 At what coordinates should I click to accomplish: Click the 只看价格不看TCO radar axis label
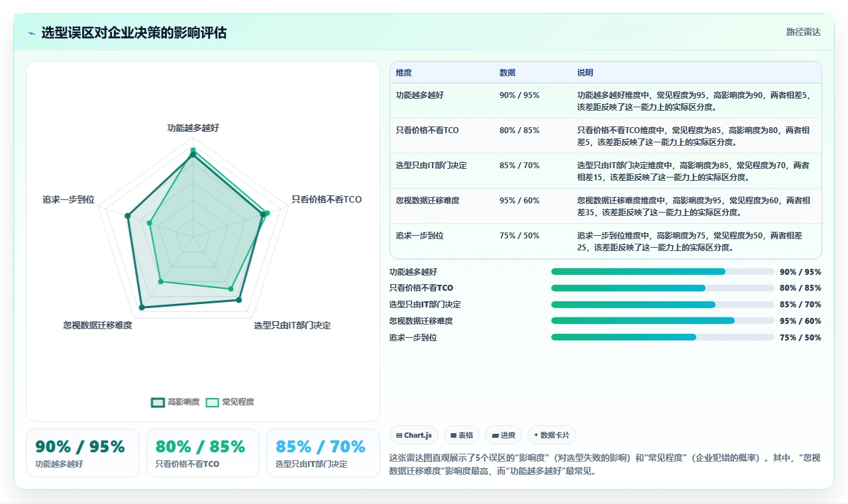coord(327,199)
